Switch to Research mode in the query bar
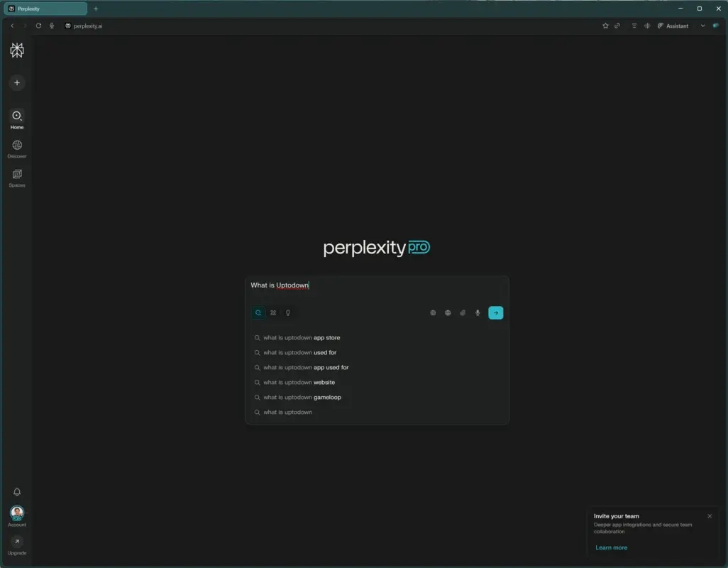The height and width of the screenshot is (568, 728). tap(273, 312)
